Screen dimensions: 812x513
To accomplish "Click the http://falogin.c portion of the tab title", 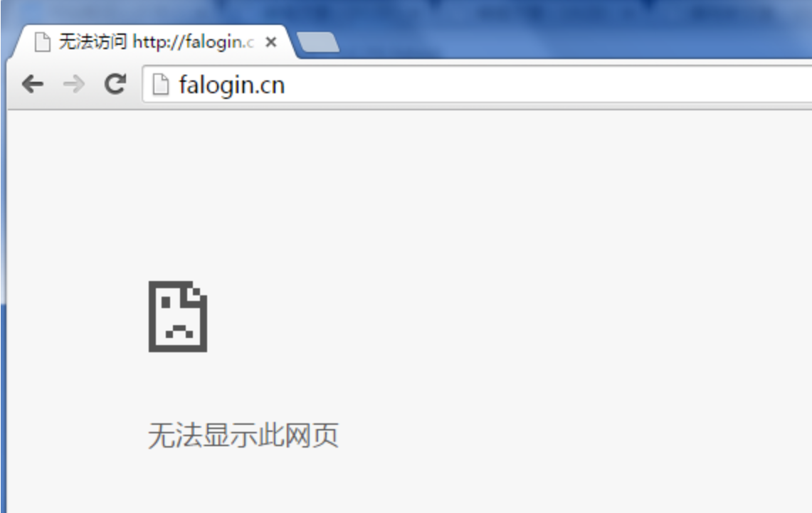I will point(193,42).
